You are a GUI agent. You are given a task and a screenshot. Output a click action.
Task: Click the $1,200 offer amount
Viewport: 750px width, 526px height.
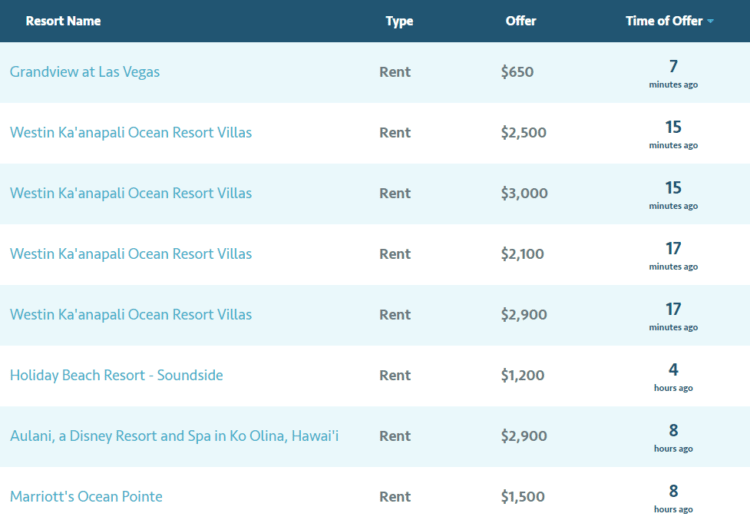tap(523, 375)
